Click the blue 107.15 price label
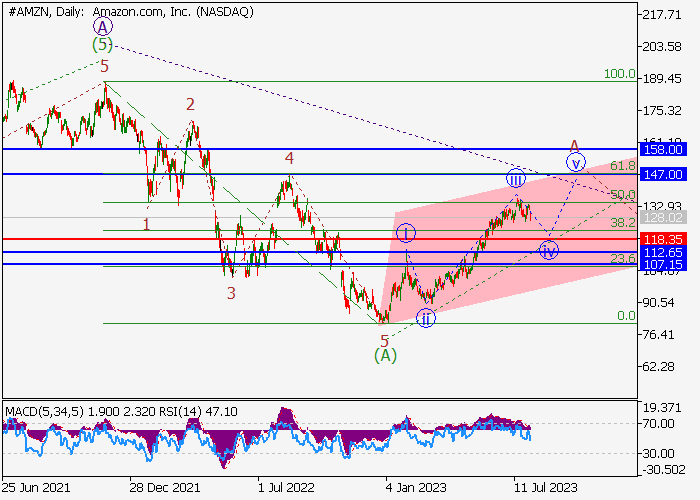Screen dimensions: 700x500 point(663,265)
